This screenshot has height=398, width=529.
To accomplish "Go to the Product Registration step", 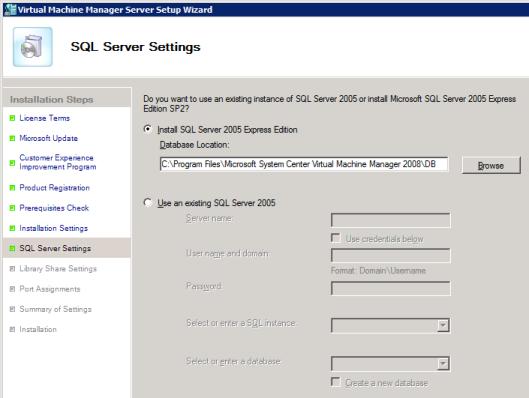I will click(x=55, y=188).
